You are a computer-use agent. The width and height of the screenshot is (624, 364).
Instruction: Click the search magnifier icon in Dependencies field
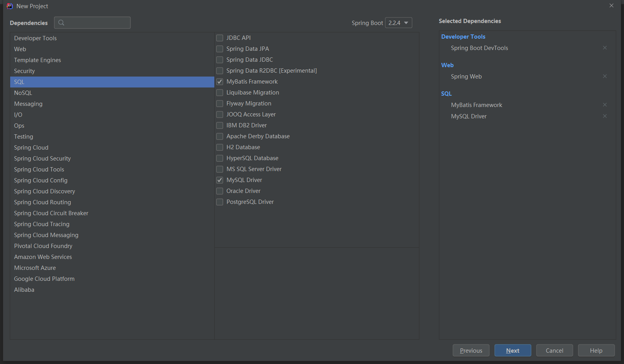[61, 23]
